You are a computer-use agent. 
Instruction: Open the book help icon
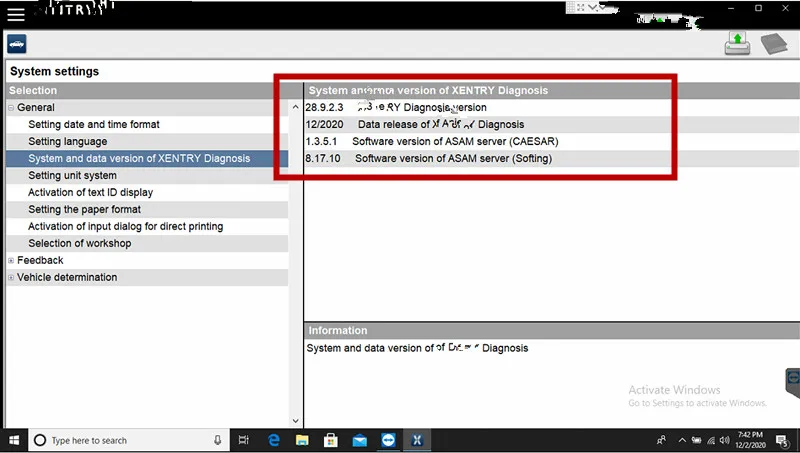click(774, 44)
